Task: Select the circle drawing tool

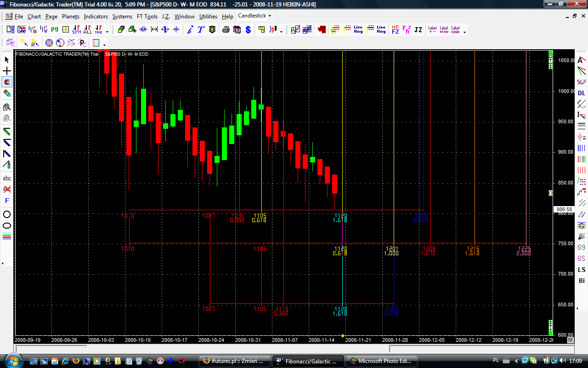Action: [x=7, y=214]
